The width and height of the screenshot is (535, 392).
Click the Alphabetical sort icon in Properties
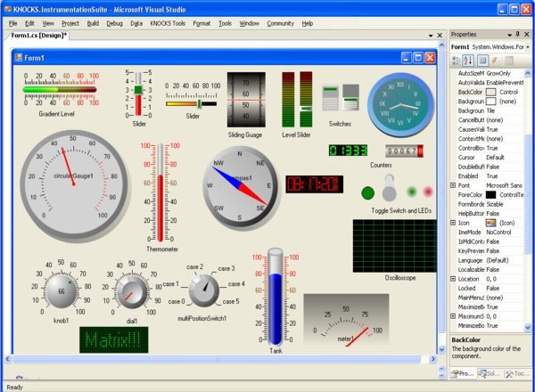pyautogui.click(x=468, y=61)
